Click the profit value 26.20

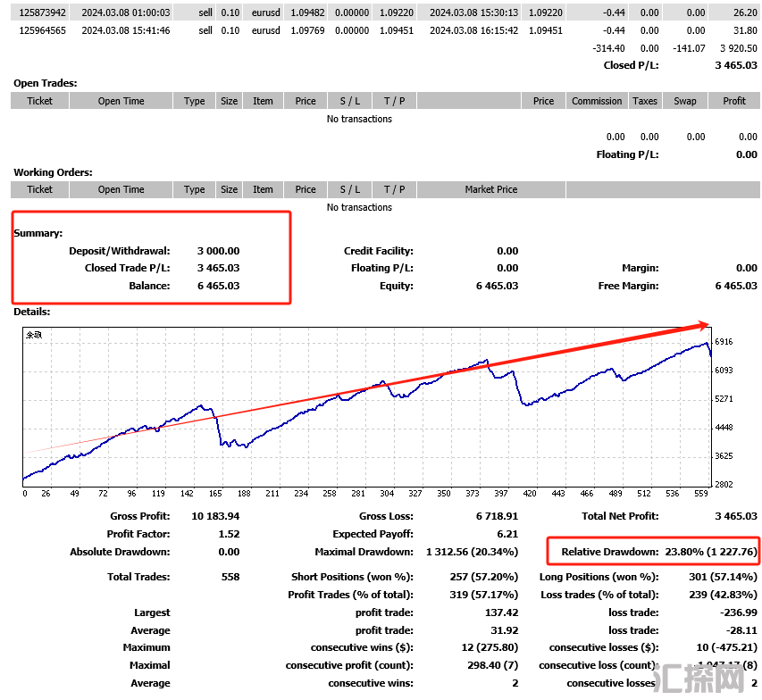(x=746, y=12)
